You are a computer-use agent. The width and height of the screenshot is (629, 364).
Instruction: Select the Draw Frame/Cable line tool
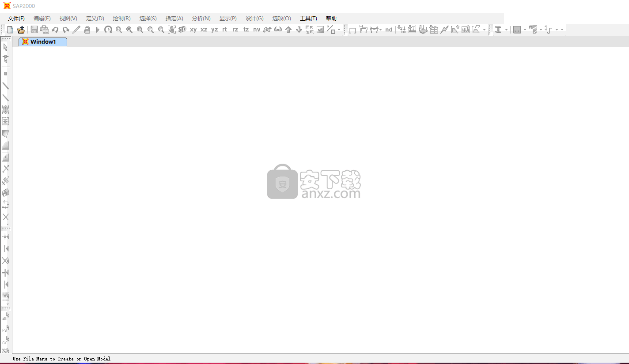pyautogui.click(x=6, y=86)
